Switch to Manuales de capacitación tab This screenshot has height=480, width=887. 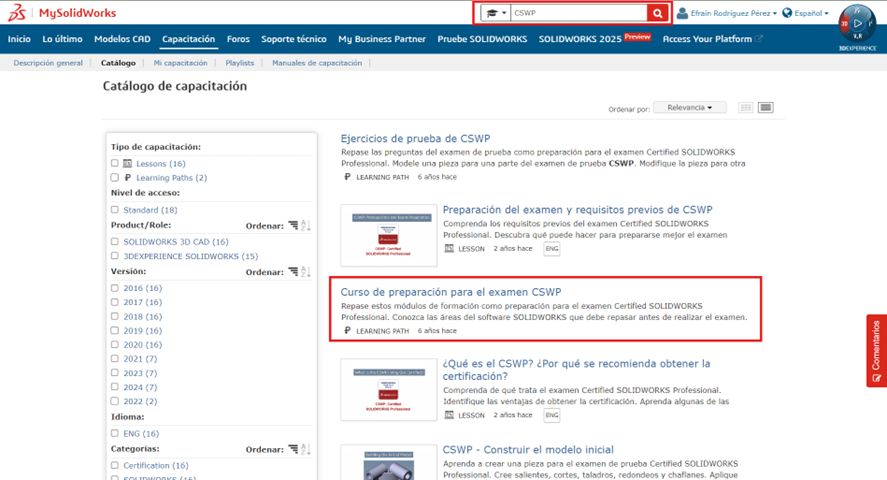(x=317, y=63)
